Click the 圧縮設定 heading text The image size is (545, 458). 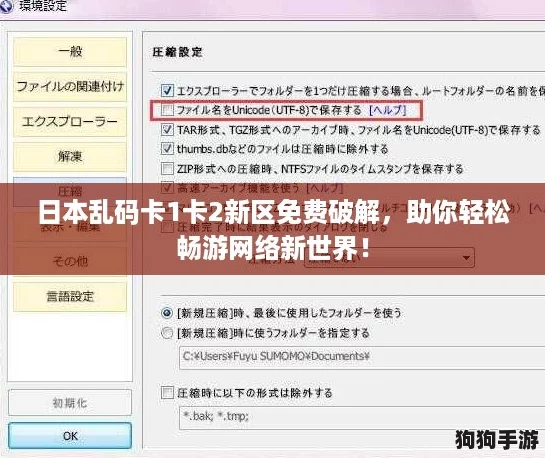177,52
